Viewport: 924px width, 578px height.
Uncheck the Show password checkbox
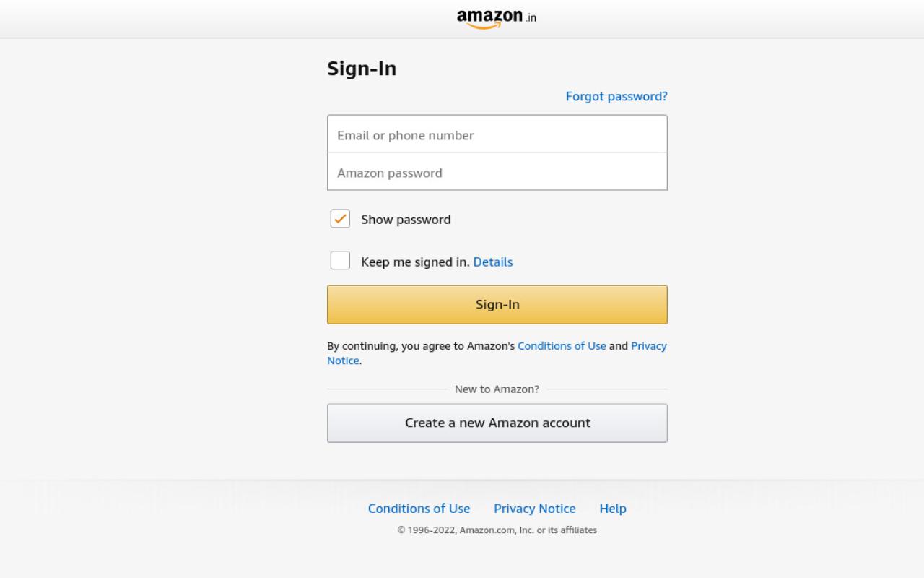[340, 219]
